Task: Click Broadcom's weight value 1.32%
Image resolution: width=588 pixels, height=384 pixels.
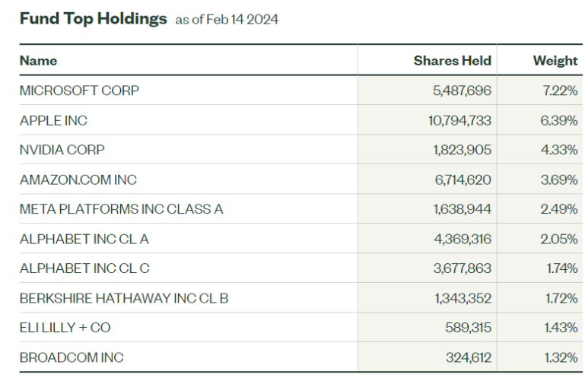Action: pyautogui.click(x=561, y=357)
